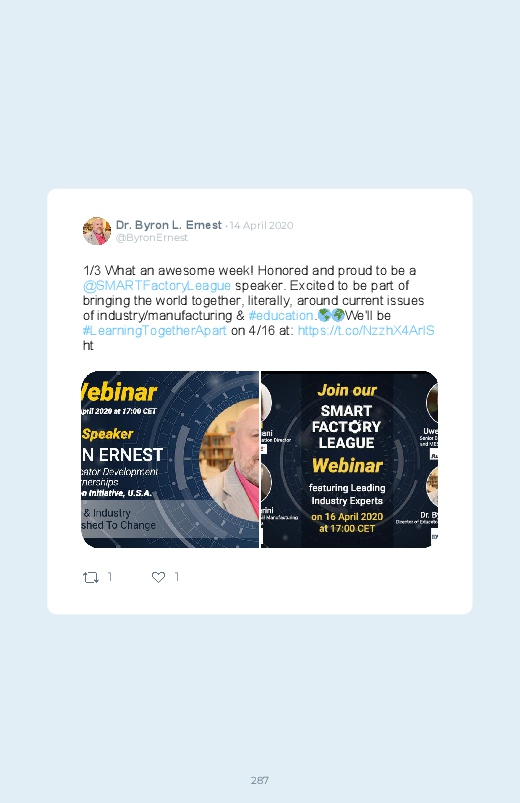Click the retweet icon

click(91, 578)
